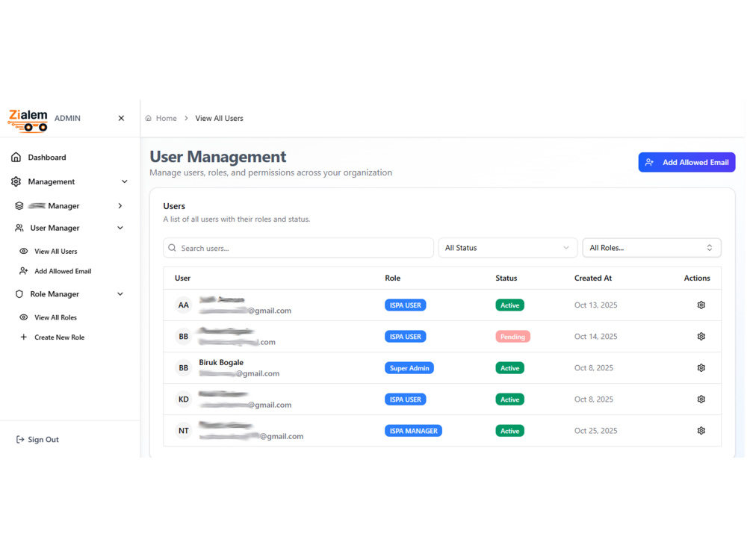Screen dimensions: 747x560
Task: Click the add-user icon by Add Allowed Email in the sidebar
Action: tap(23, 271)
